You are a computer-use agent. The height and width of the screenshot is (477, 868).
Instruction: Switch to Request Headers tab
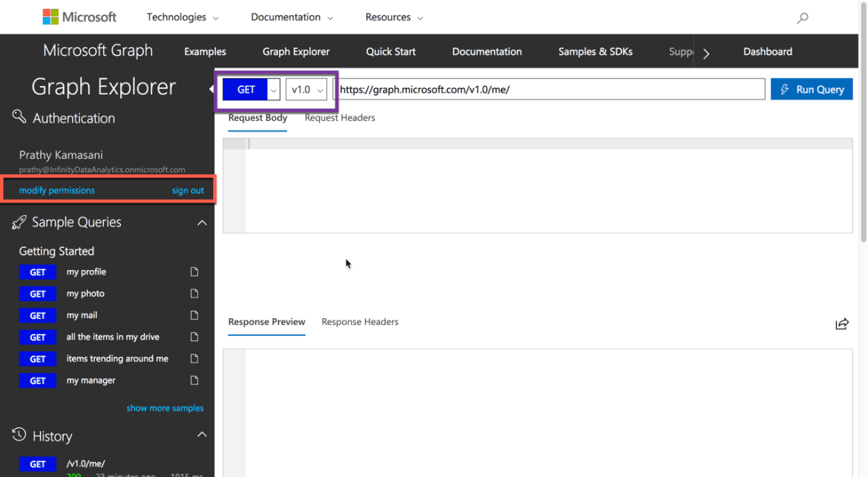click(340, 118)
